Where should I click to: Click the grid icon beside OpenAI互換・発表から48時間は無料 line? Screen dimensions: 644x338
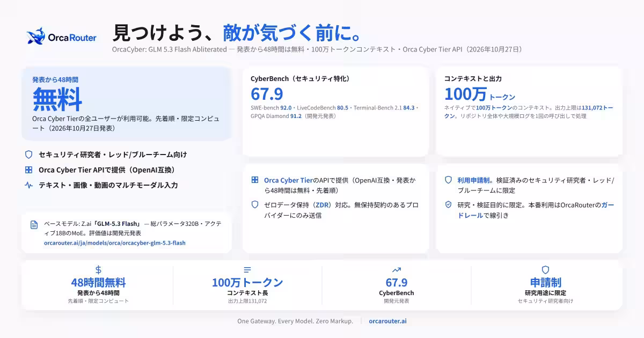coord(255,180)
